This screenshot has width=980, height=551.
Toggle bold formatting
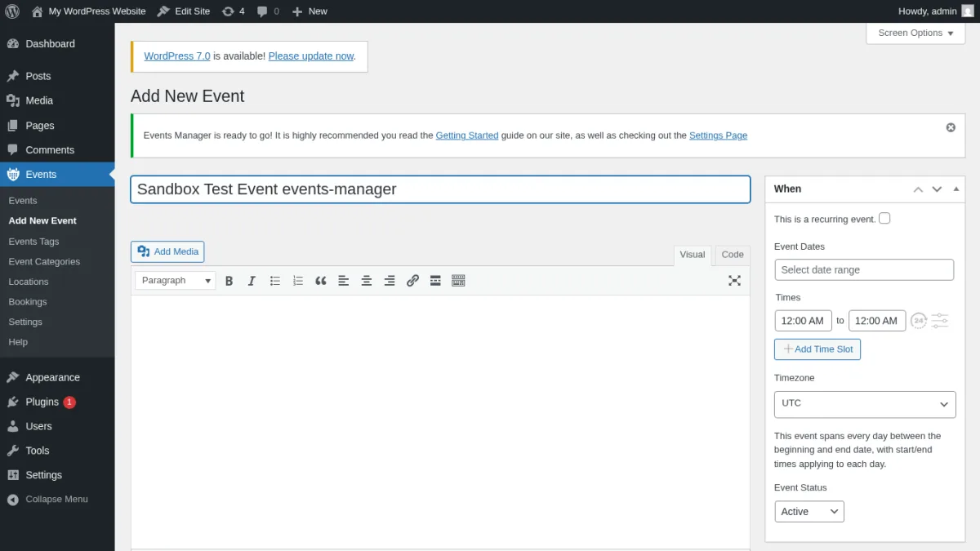pyautogui.click(x=229, y=281)
